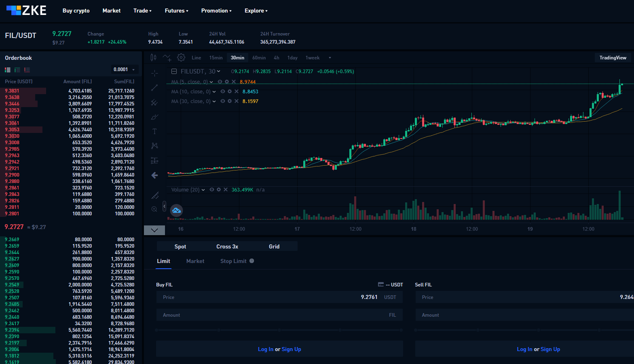Show only buy orders in orderbook
The image size is (634, 364).
tap(17, 70)
